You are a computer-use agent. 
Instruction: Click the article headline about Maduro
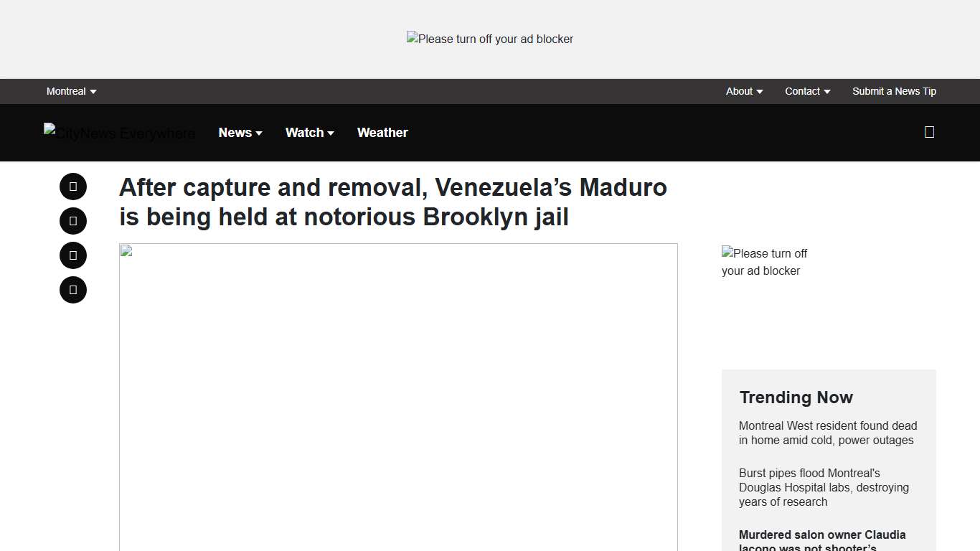[393, 202]
